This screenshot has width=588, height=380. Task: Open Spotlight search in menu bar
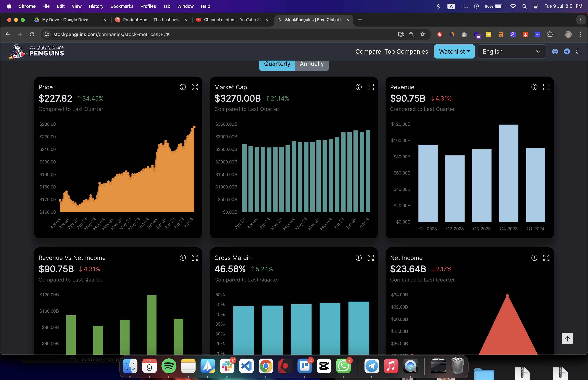pyautogui.click(x=524, y=6)
